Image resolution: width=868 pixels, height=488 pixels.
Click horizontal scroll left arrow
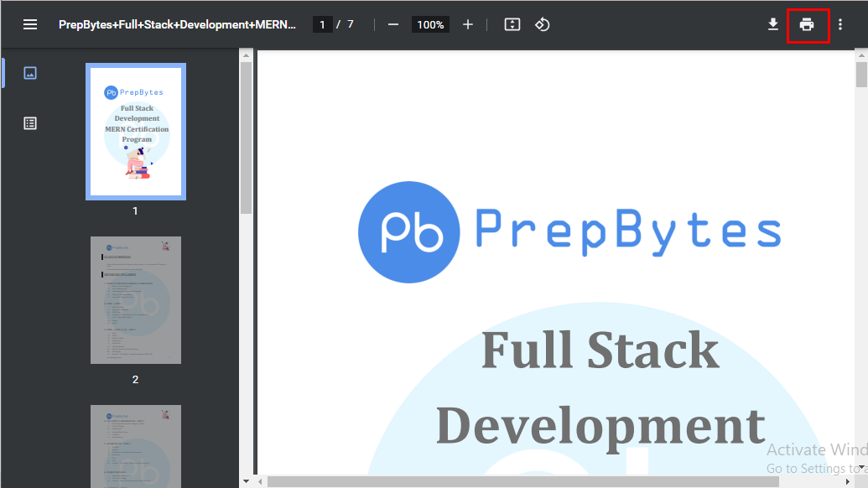[260, 481]
